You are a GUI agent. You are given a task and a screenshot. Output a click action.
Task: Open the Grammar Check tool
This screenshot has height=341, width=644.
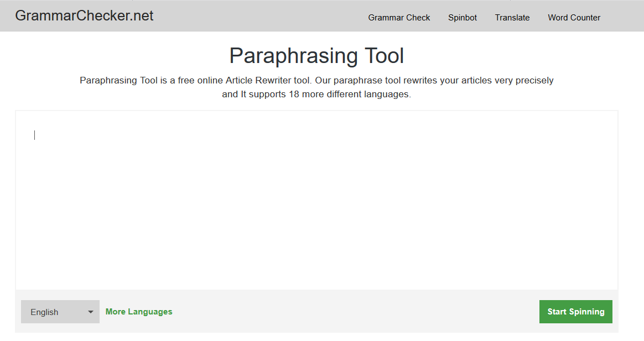[x=399, y=17]
